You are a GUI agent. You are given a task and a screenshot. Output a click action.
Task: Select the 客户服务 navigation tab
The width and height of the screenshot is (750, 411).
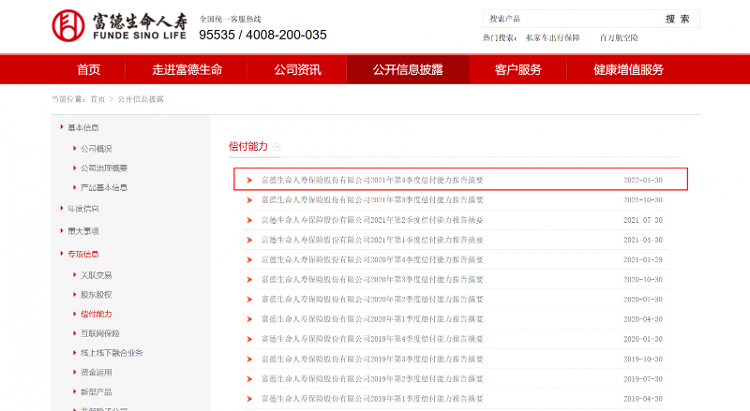[x=518, y=70]
